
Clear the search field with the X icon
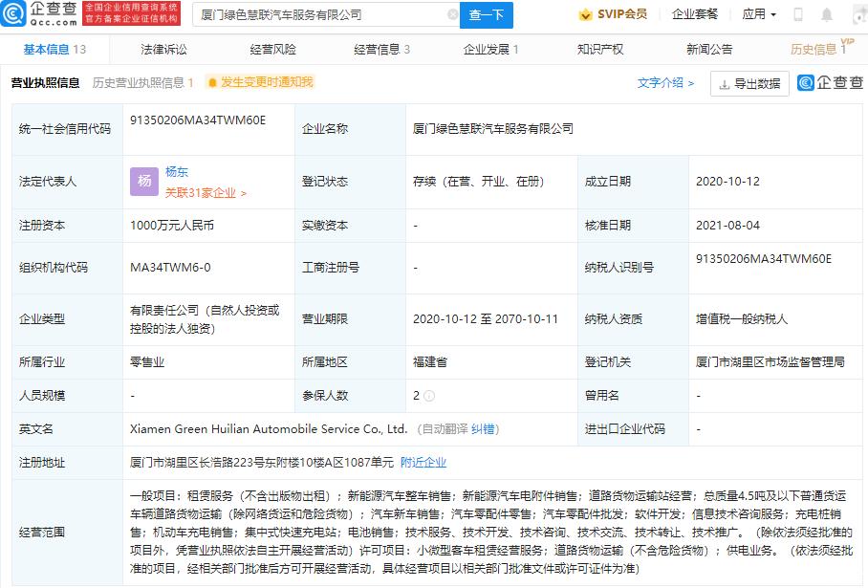coord(453,14)
